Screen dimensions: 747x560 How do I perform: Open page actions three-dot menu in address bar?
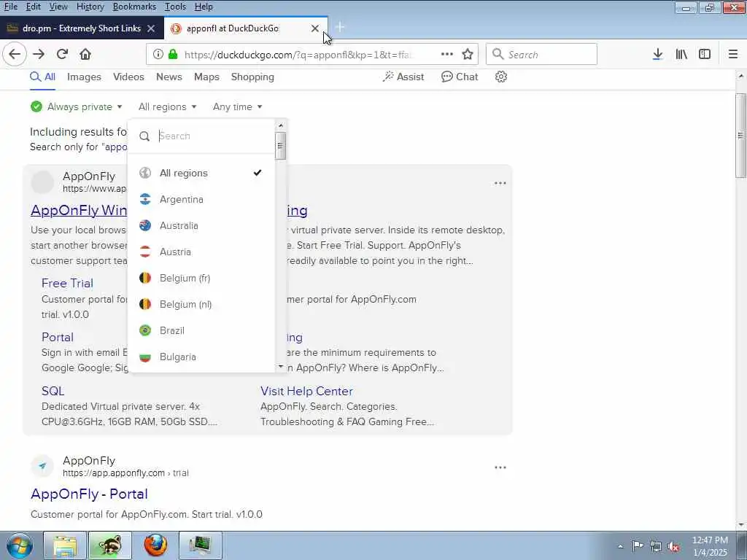click(x=447, y=54)
